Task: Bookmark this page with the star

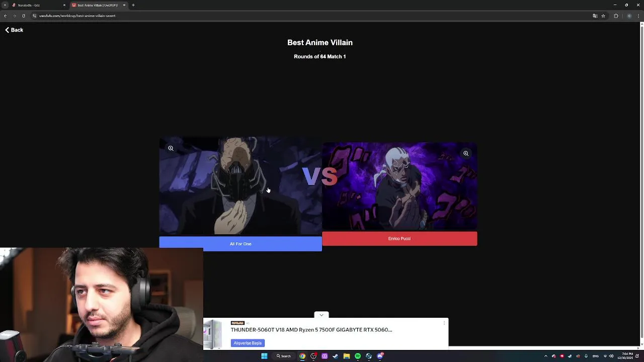Action: pyautogui.click(x=603, y=16)
